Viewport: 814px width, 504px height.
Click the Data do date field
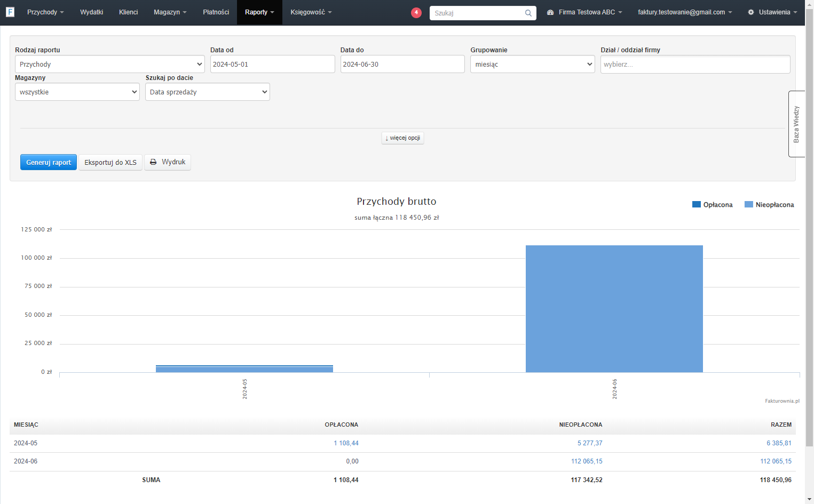click(402, 64)
